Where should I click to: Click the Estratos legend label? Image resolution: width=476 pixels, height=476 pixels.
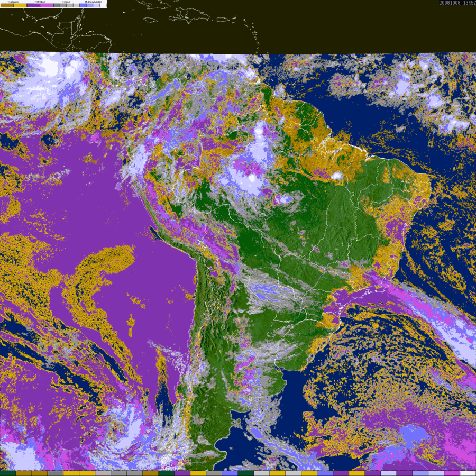click(x=40, y=2)
